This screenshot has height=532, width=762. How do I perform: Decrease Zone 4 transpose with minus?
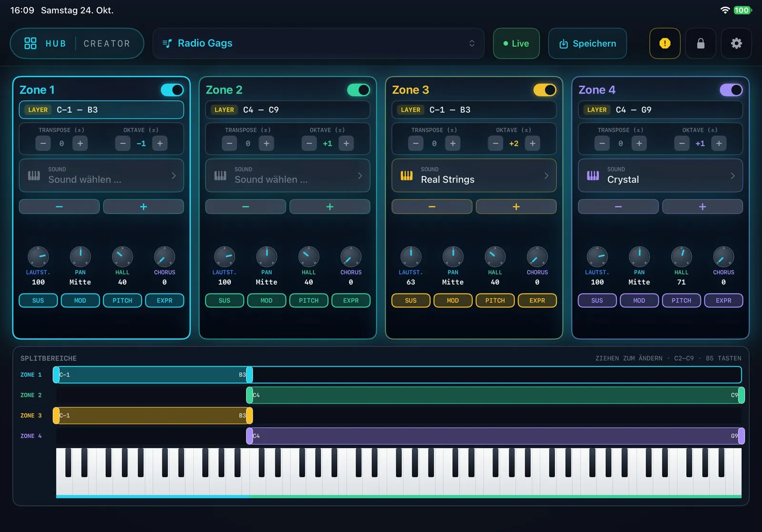(x=602, y=143)
